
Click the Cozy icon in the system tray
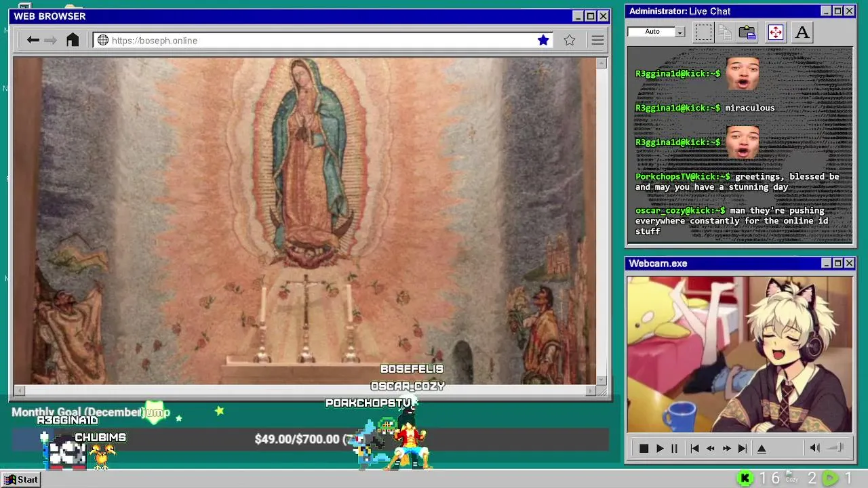point(791,478)
